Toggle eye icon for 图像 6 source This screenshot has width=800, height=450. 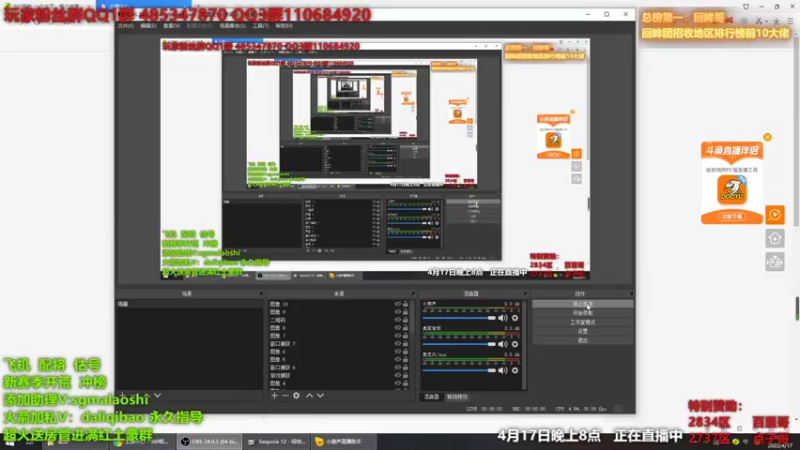click(397, 352)
